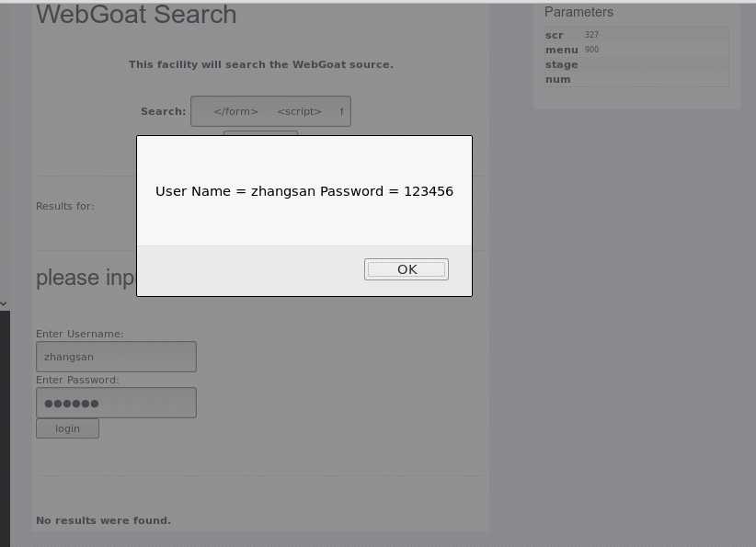Click the num parameter row

[636, 79]
